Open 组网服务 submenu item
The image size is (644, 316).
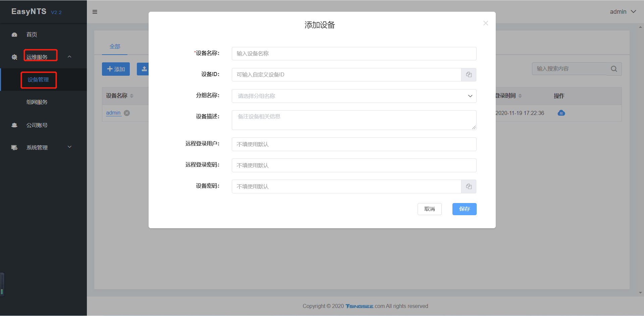tap(37, 102)
